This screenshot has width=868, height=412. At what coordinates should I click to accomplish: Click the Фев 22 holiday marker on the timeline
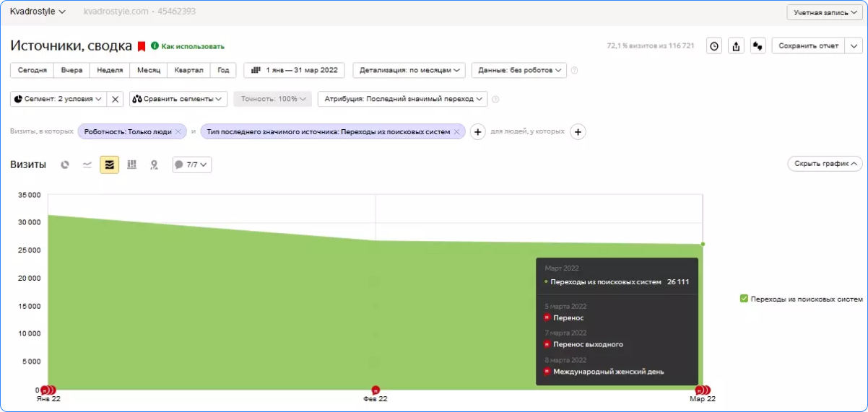[376, 390]
